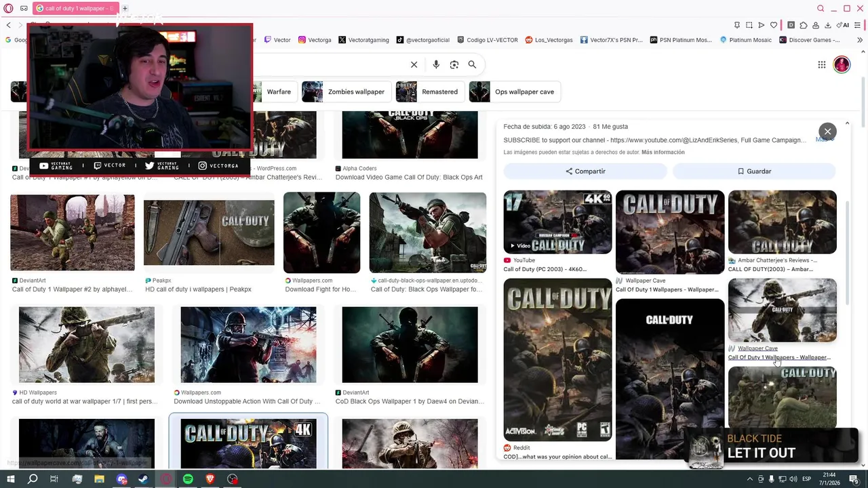Open the Opera player arrow icon
This screenshot has width=868, height=488.
tap(761, 25)
